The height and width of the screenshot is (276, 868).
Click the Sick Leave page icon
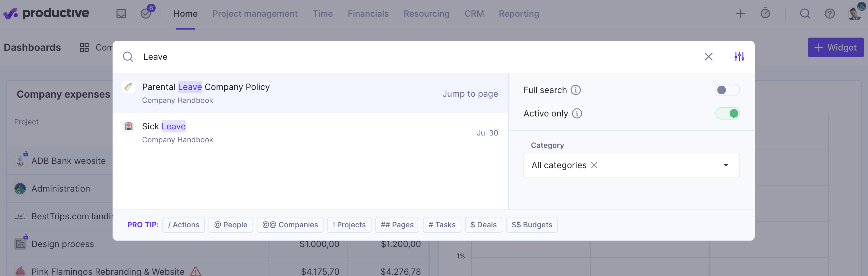(x=128, y=126)
